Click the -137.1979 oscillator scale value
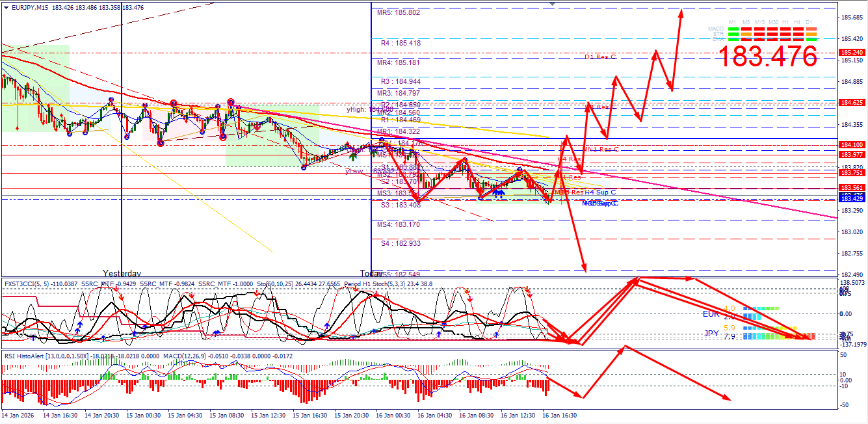 click(x=852, y=345)
